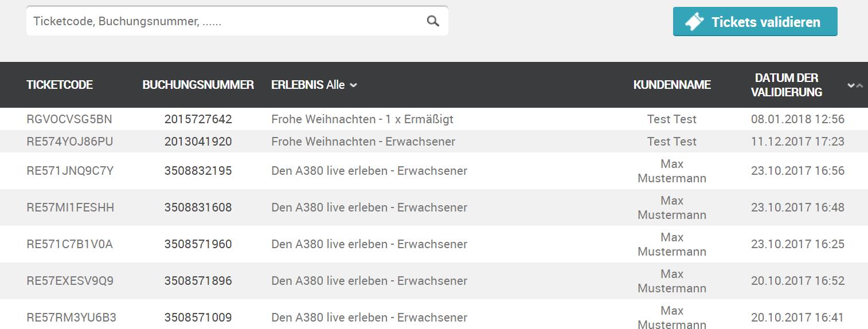Click the KUNDENNAME column header
The width and height of the screenshot is (868, 329).
[x=672, y=85]
